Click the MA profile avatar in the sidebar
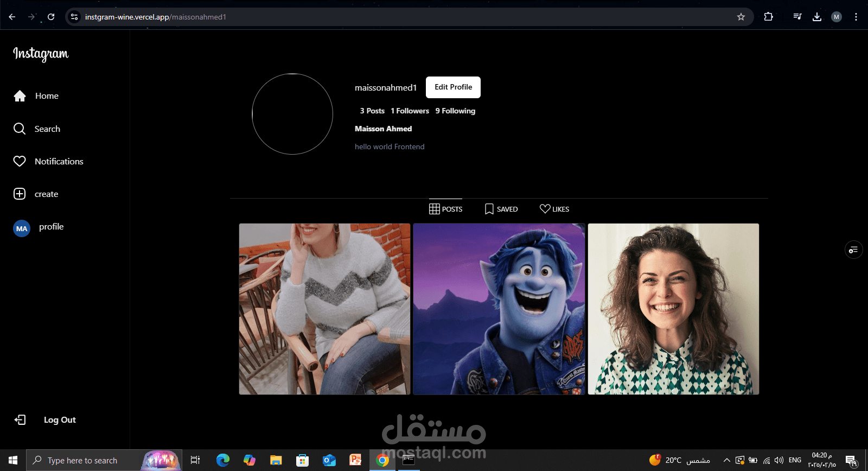 pos(22,228)
